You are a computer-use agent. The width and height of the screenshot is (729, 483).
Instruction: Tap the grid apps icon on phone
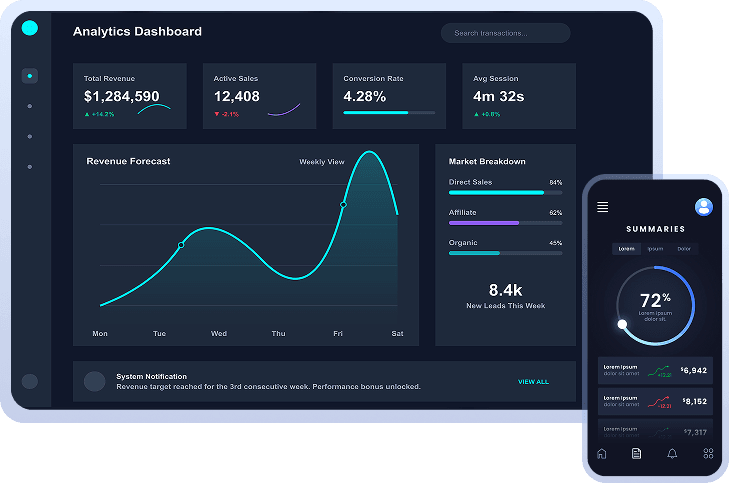point(708,453)
